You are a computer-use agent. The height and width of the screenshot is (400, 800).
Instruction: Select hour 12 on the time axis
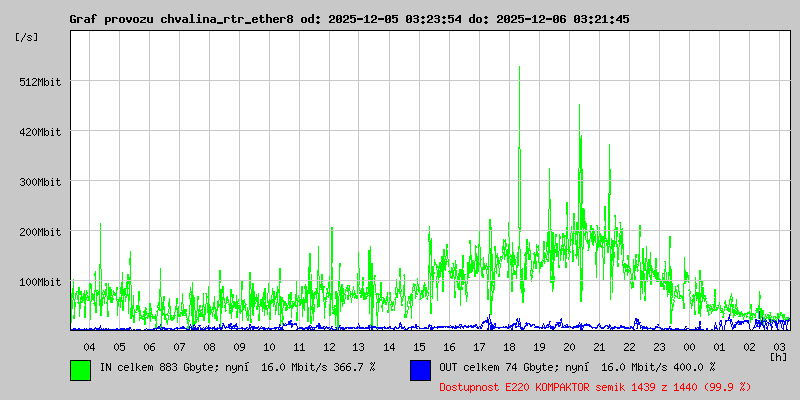click(329, 346)
